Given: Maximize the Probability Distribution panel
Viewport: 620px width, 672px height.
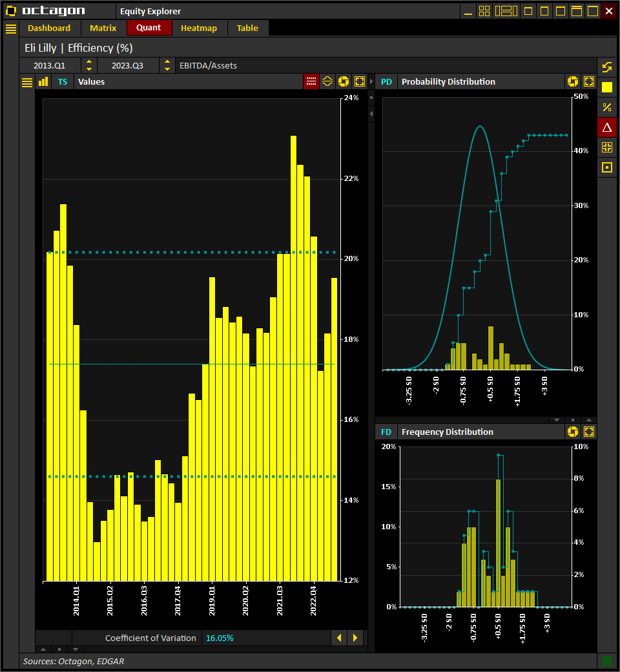Looking at the screenshot, I should (589, 81).
